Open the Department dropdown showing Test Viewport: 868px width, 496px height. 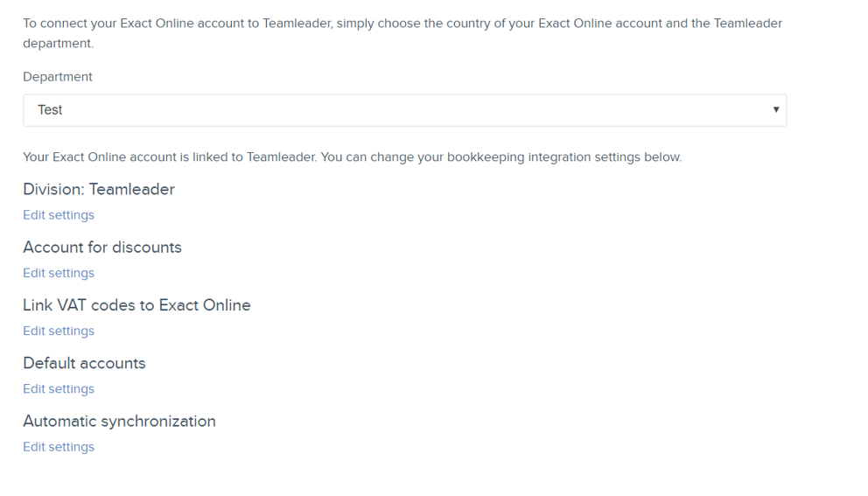point(404,110)
